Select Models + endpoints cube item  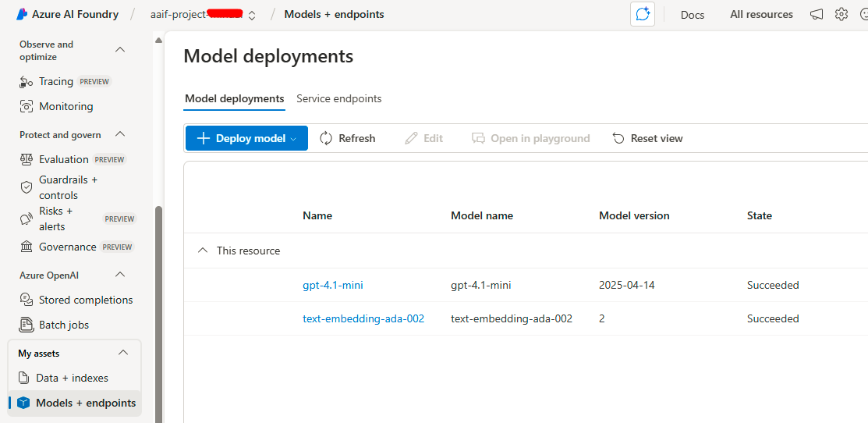(75, 403)
